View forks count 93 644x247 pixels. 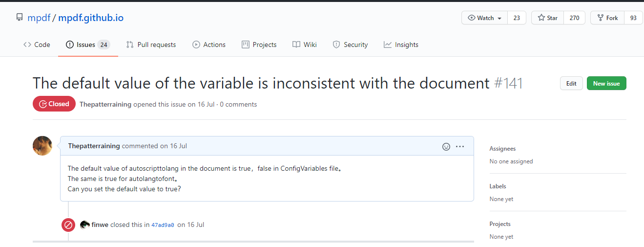[633, 18]
